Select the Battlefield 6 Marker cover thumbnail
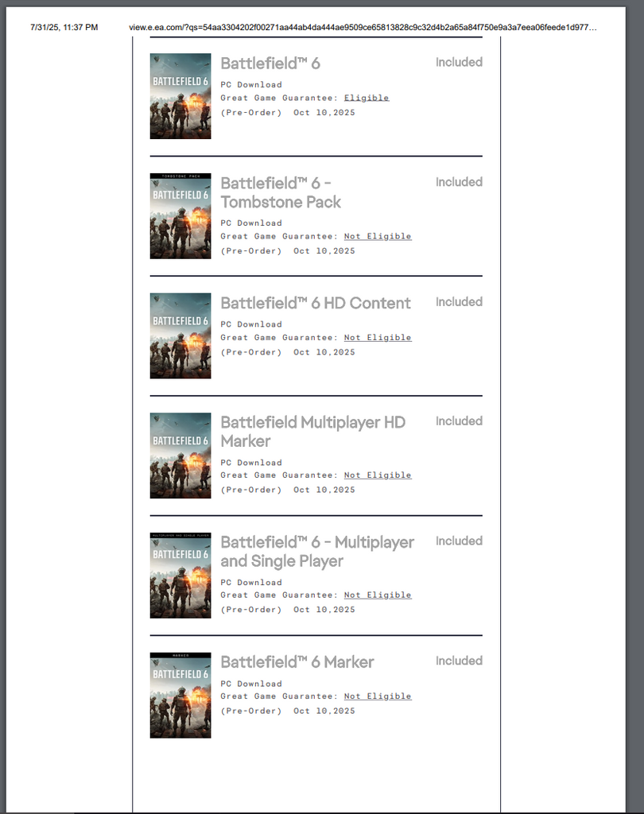This screenshot has height=814, width=644. point(180,695)
